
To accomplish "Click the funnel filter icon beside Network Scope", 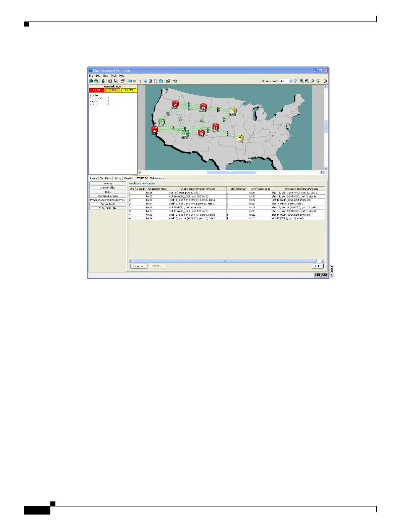I will [295, 81].
